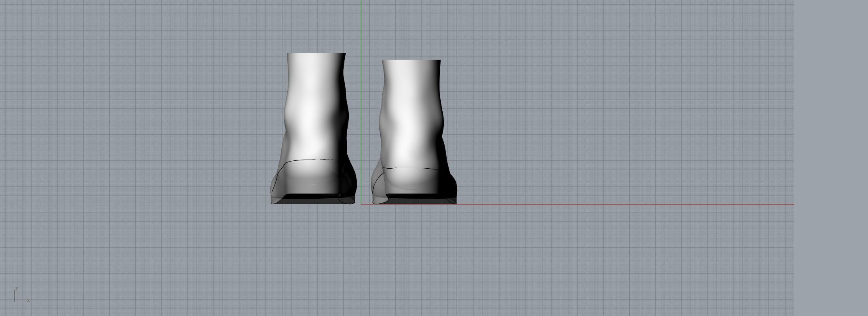Click the green vertical Z axis line
The height and width of the screenshot is (316, 868).
361,32
